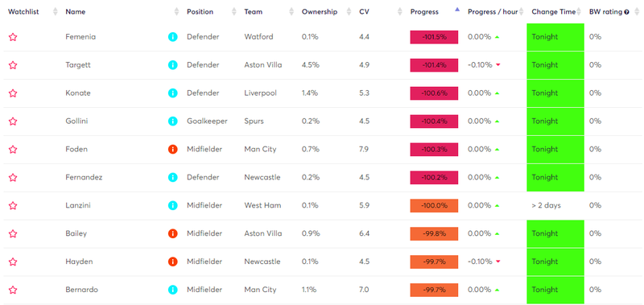Screen dimensions: 644x305
Task: Click the BW rating help icon
Action: click(626, 12)
